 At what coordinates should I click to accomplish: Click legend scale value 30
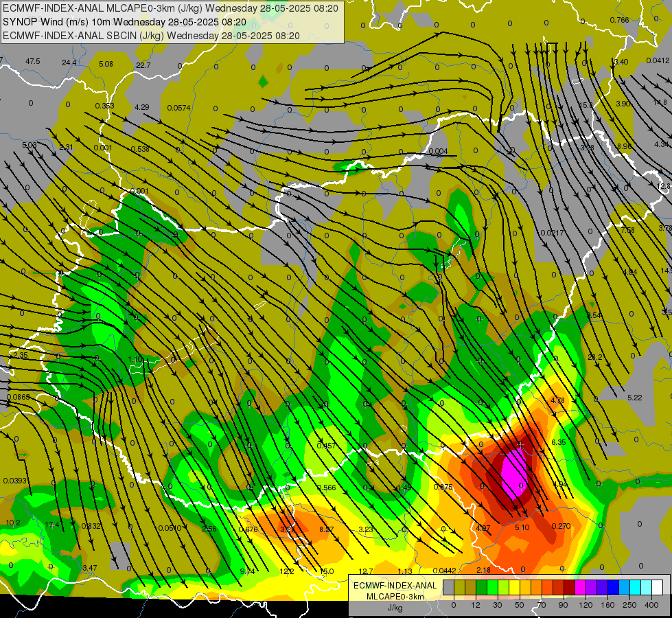[x=498, y=605]
